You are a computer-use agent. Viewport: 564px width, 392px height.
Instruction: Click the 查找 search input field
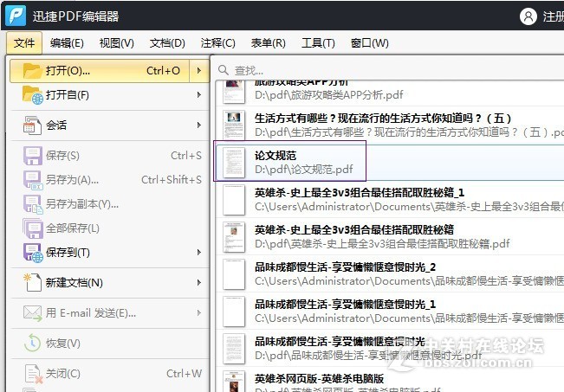click(x=390, y=70)
